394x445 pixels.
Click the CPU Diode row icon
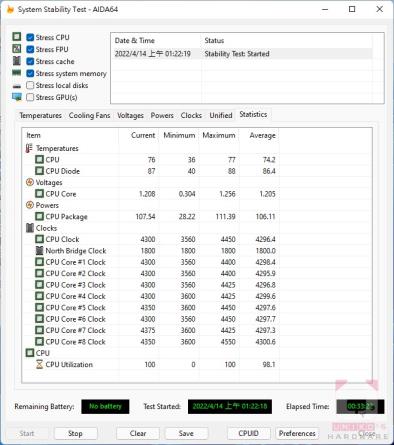pos(39,171)
